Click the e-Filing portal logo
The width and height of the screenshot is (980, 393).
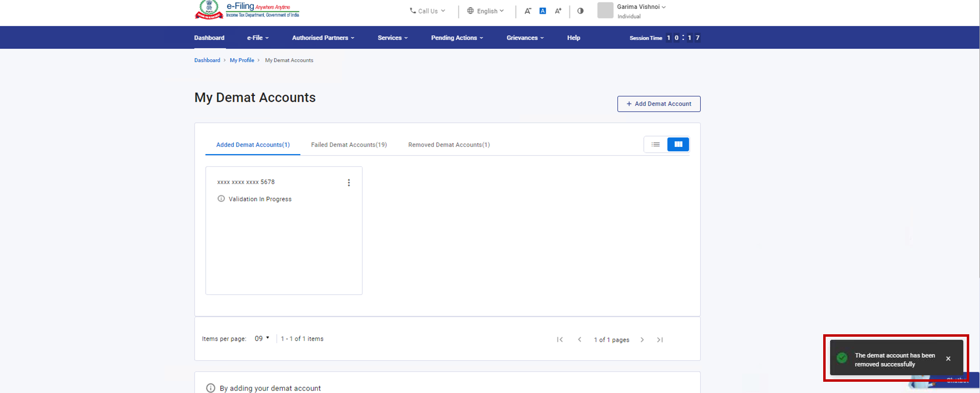247,10
